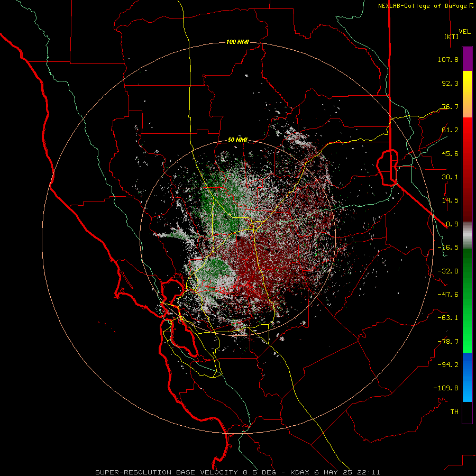Click the 76.7 velocity legend value

click(450, 106)
